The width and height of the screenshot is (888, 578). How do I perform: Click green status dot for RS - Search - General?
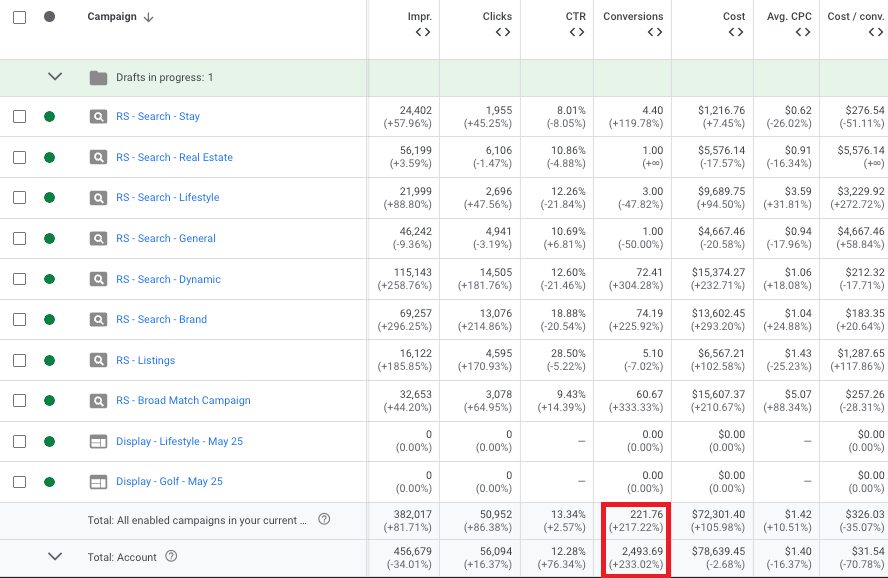50,238
